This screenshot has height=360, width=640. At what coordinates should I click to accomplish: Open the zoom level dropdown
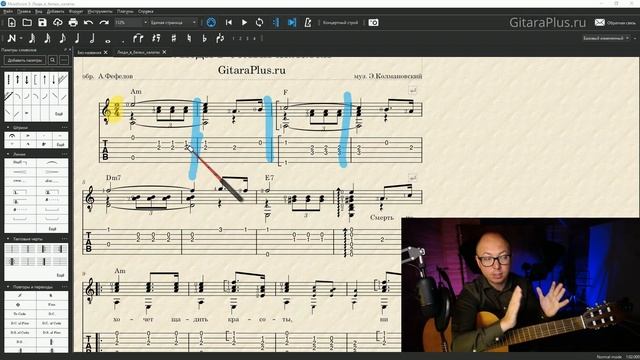(131, 22)
